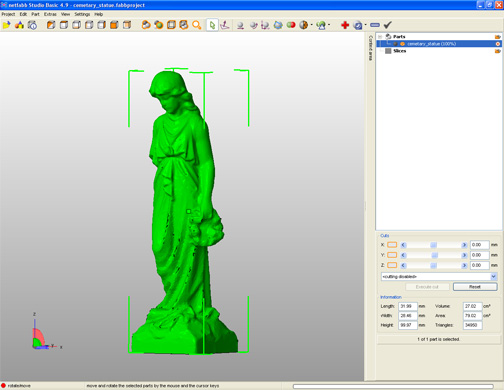This screenshot has height=390, width=504.
Task: Open dropdown arrow beside blue circular icon
Action: pos(366,25)
